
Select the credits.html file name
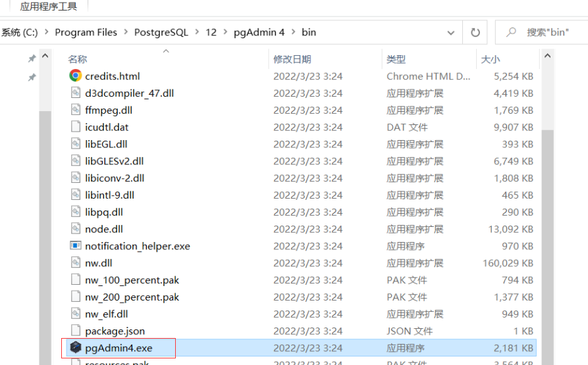[113, 76]
